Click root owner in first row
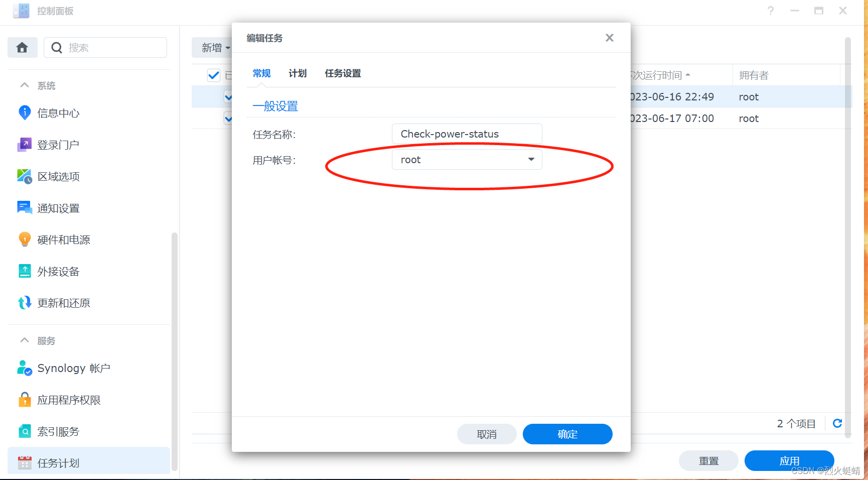This screenshot has width=868, height=480. (x=749, y=97)
